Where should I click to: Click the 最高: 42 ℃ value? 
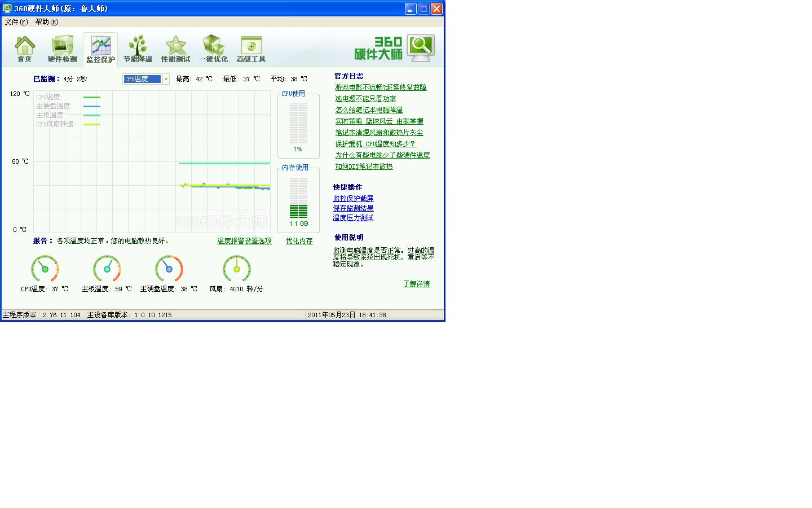click(x=194, y=79)
